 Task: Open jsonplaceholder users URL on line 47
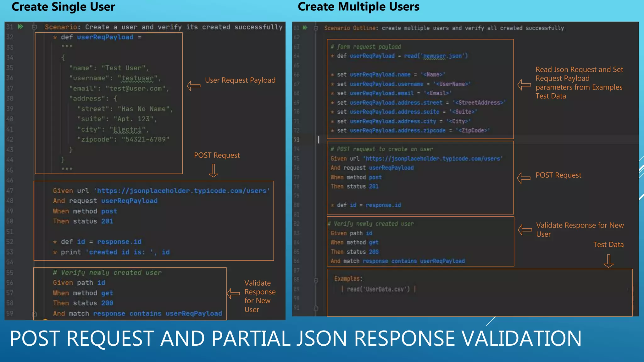(x=181, y=191)
